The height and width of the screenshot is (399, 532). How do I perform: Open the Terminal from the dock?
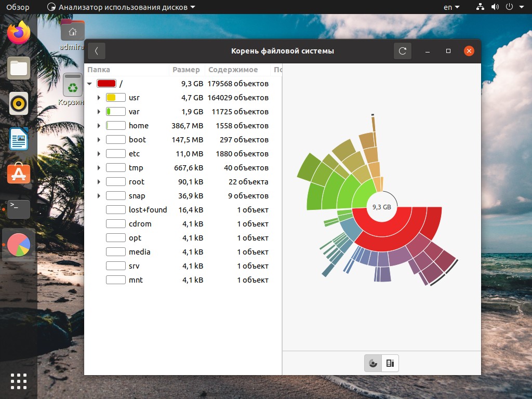pyautogui.click(x=19, y=209)
